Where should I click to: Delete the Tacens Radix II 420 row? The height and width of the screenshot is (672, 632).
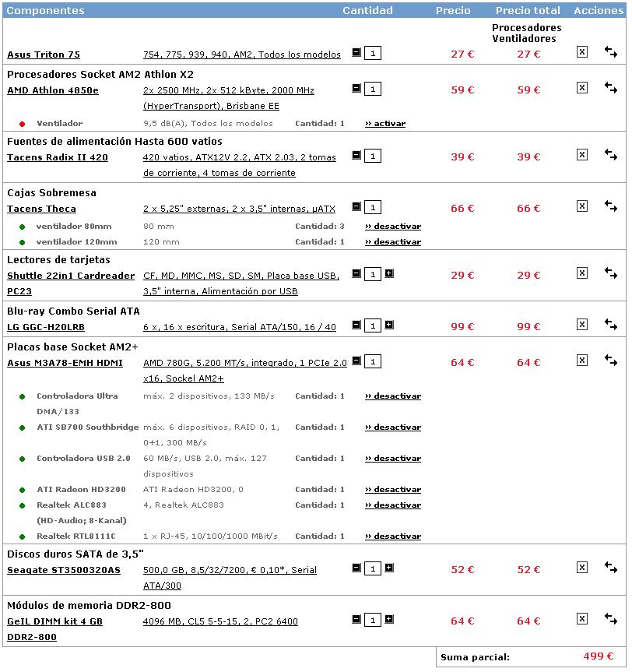click(581, 155)
